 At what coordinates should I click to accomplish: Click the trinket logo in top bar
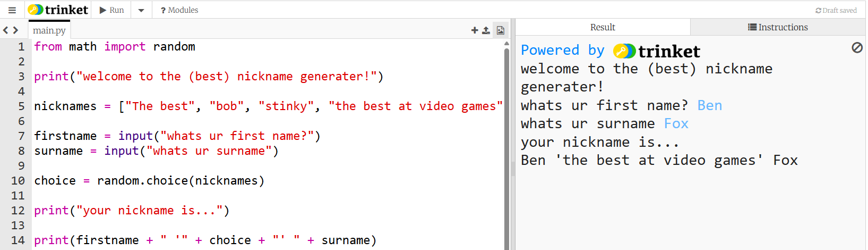(58, 10)
